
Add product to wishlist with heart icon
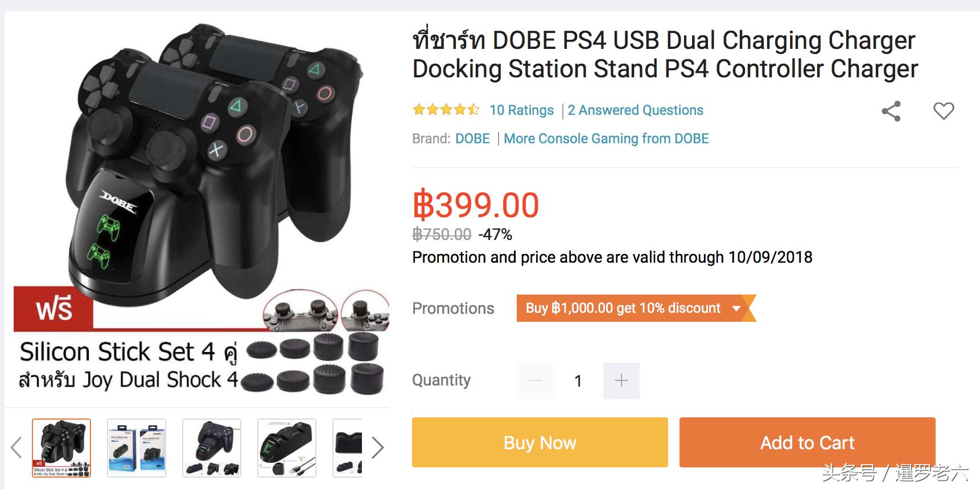point(943,111)
